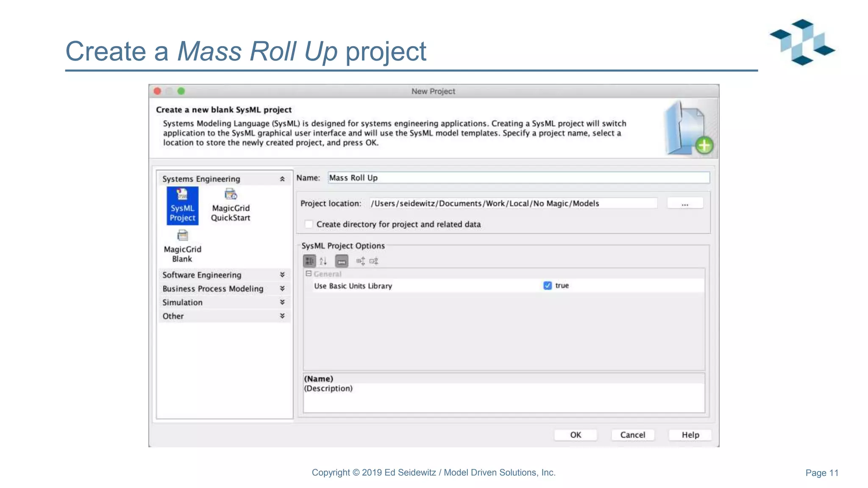Browse for project location with ellipsis button
The width and height of the screenshot is (868, 488).
click(685, 203)
